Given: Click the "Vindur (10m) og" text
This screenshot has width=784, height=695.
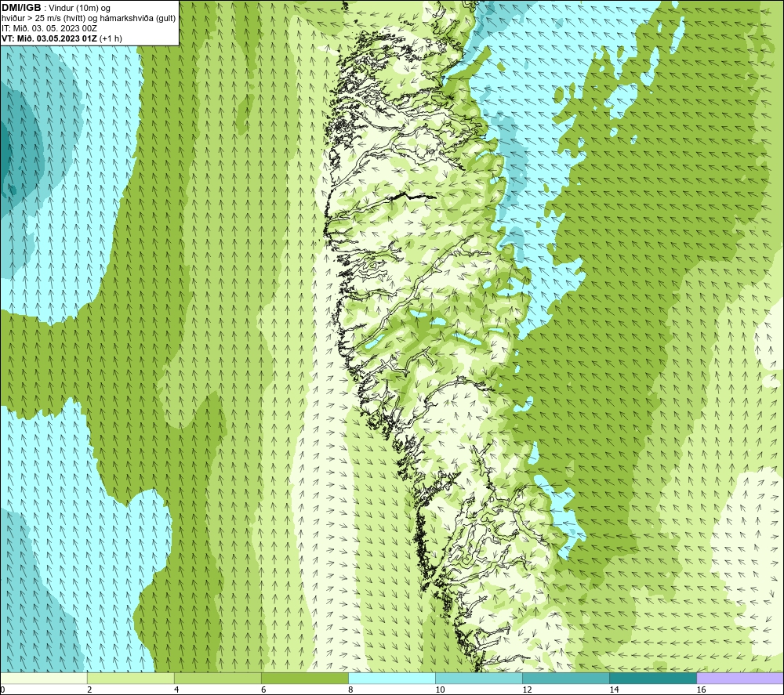Looking at the screenshot, I should click(x=80, y=9).
